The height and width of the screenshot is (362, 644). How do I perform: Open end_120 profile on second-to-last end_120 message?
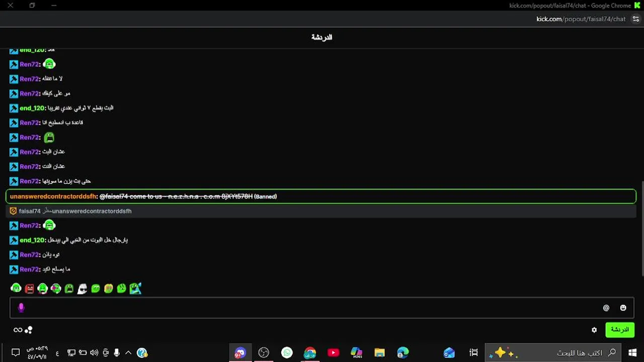(33, 108)
